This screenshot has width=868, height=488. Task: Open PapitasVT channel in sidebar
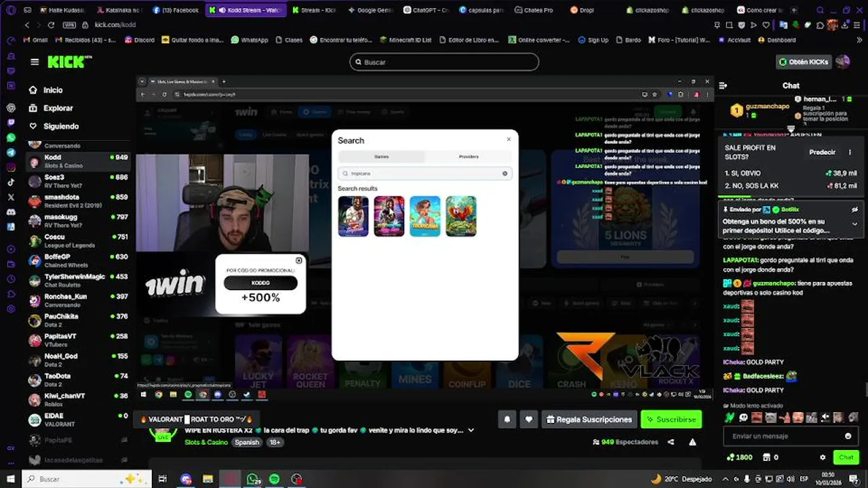[x=78, y=340]
